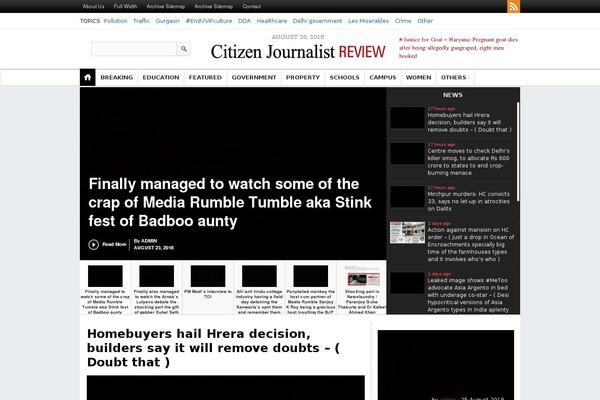600x400 pixels.
Task: Select the Les Miserables topic
Action: point(368,21)
